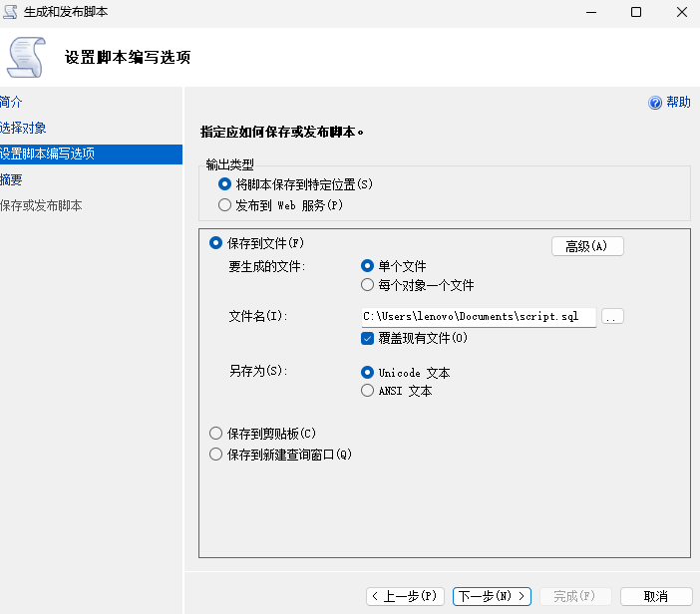Select 每个对象一个文件 option

coord(367,285)
